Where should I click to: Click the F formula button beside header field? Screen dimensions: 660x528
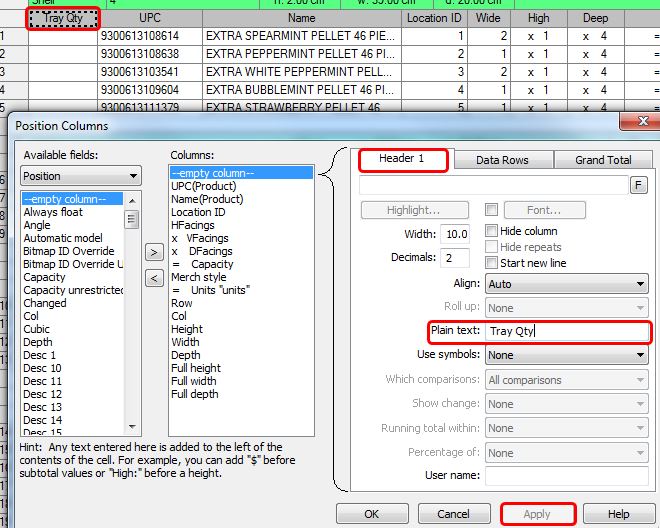(638, 185)
